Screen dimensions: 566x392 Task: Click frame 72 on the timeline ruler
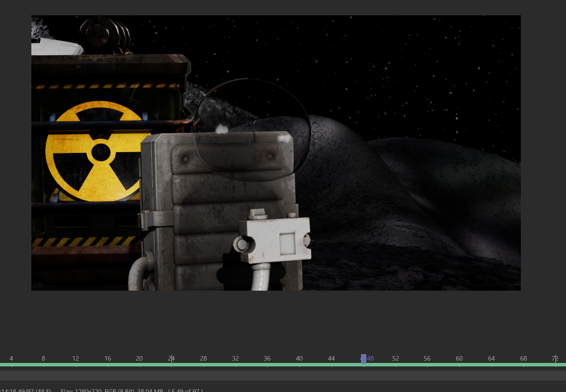[555, 358]
